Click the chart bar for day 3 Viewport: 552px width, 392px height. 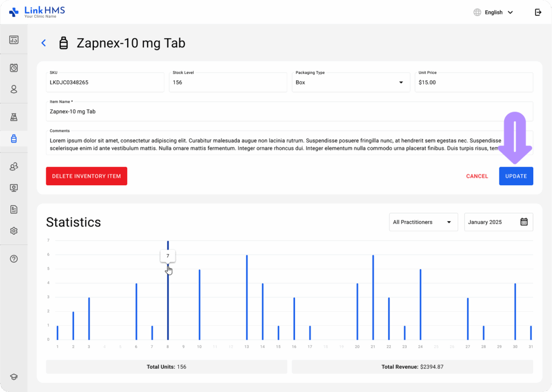[89, 319]
